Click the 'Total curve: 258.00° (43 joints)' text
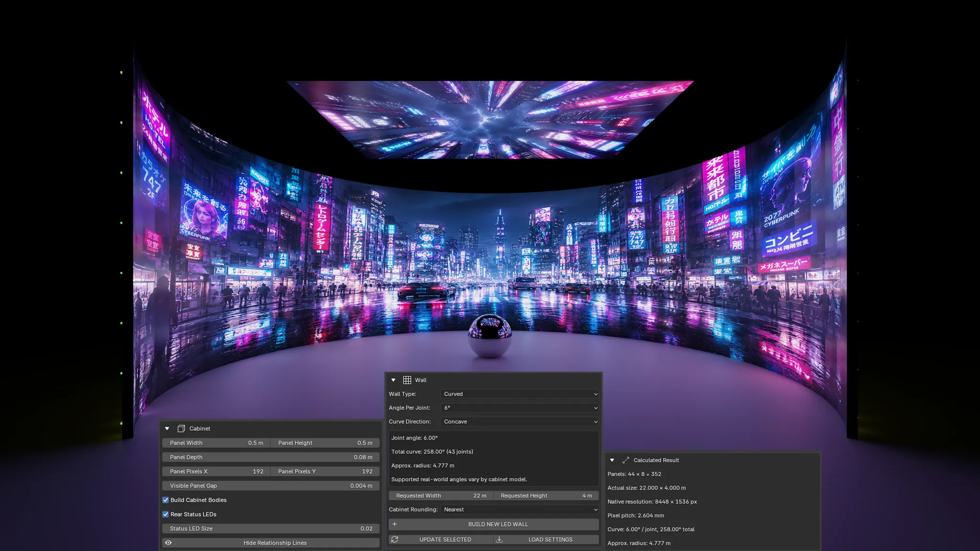The image size is (980, 551). pyautogui.click(x=432, y=452)
